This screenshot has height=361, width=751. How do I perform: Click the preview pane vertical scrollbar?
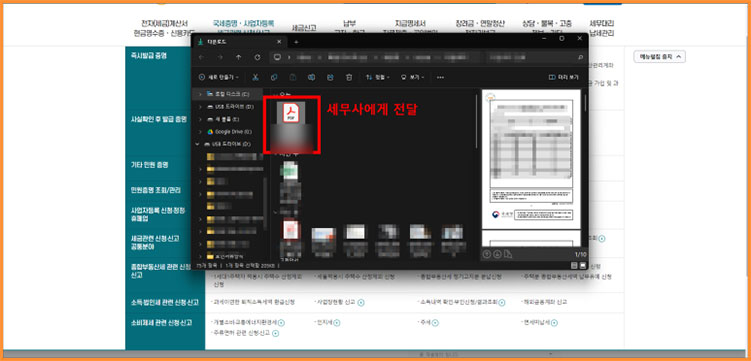click(x=585, y=103)
